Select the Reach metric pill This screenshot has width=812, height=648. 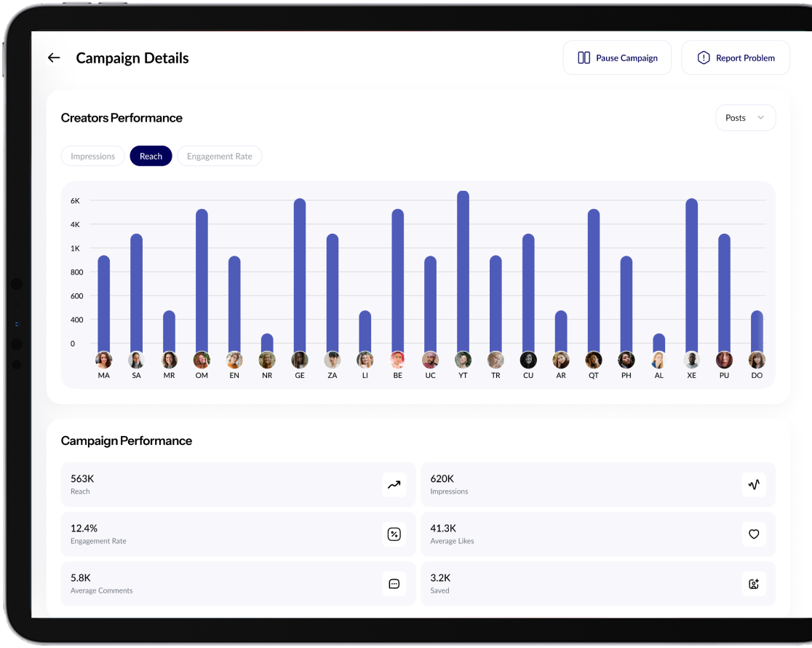coord(151,157)
